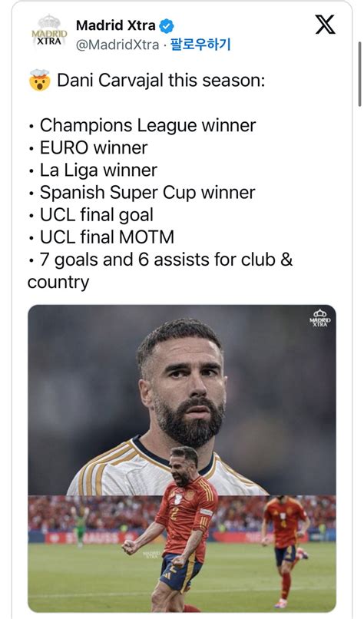This screenshot has height=619, width=364.
Task: Open the @MadridXtra handle link
Action: click(117, 45)
